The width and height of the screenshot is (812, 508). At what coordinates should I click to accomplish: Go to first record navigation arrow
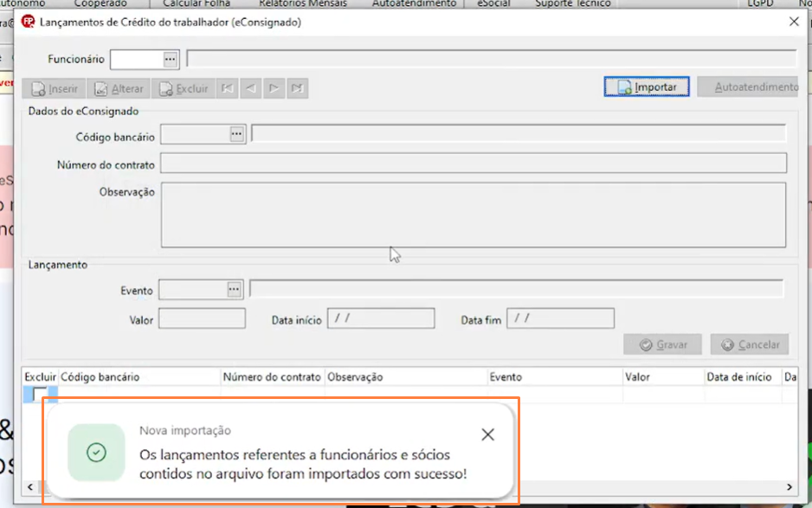pyautogui.click(x=227, y=88)
